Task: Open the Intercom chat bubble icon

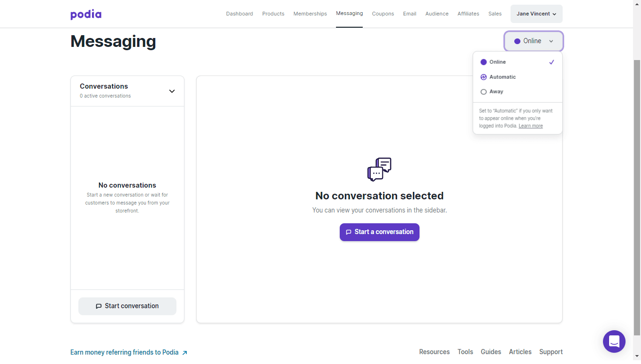Action: 614,341
